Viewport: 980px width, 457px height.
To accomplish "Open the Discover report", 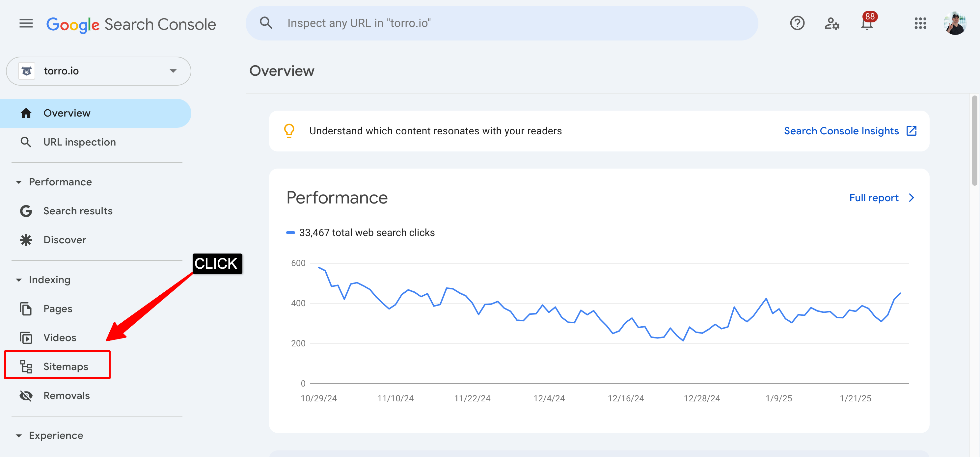I will point(65,240).
